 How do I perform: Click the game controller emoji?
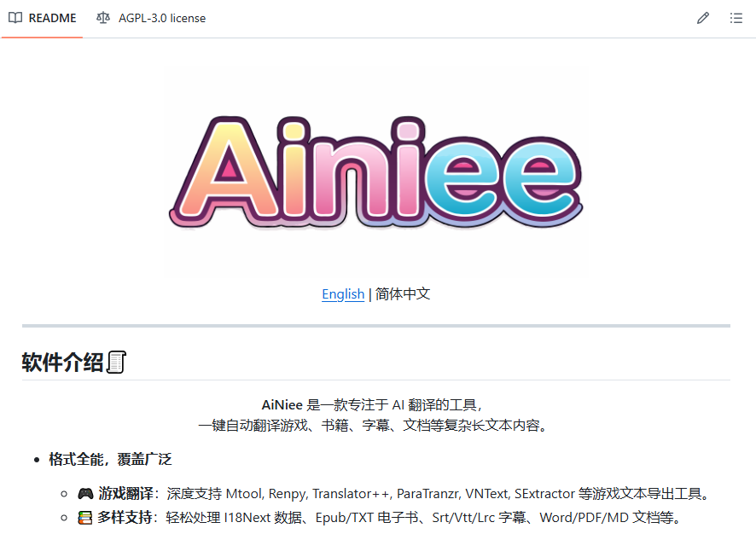pos(85,494)
